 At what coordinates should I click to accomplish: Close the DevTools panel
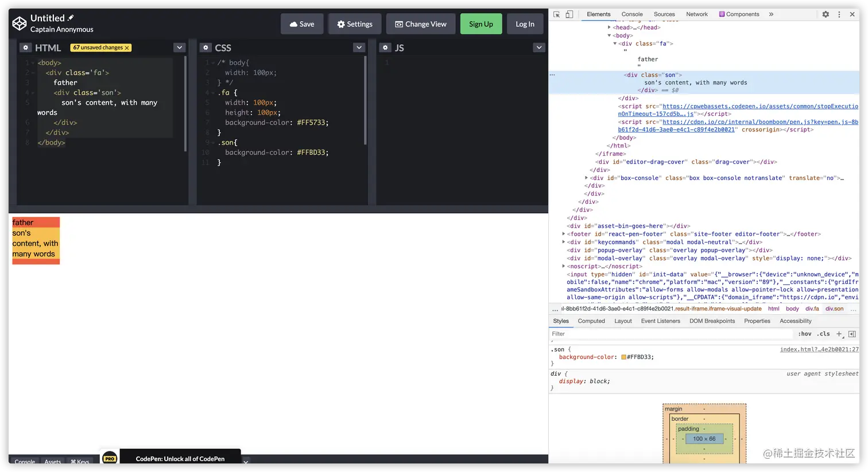[x=852, y=14]
